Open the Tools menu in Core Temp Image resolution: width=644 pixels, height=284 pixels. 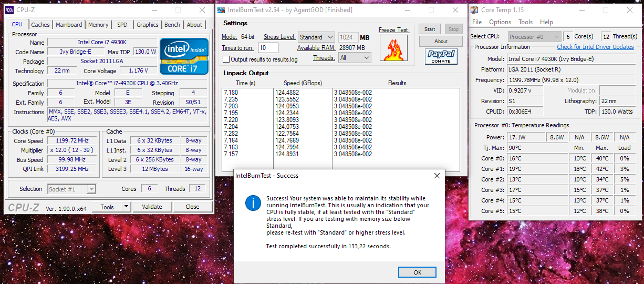[x=525, y=22]
